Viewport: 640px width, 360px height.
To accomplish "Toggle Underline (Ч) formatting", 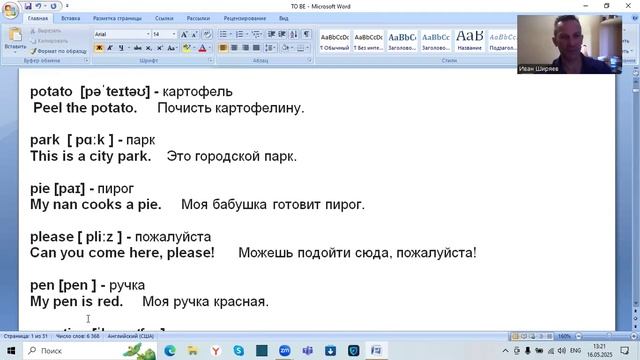I will pos(121,48).
